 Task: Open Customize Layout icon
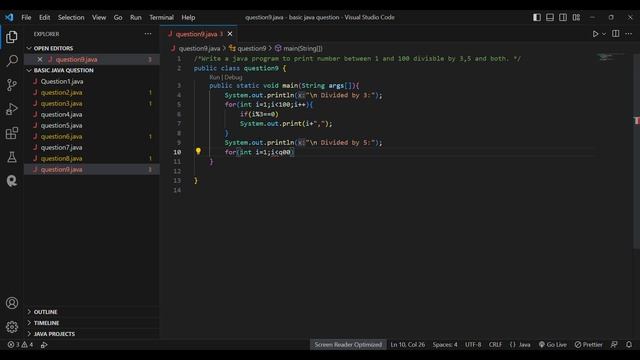pyautogui.click(x=576, y=17)
